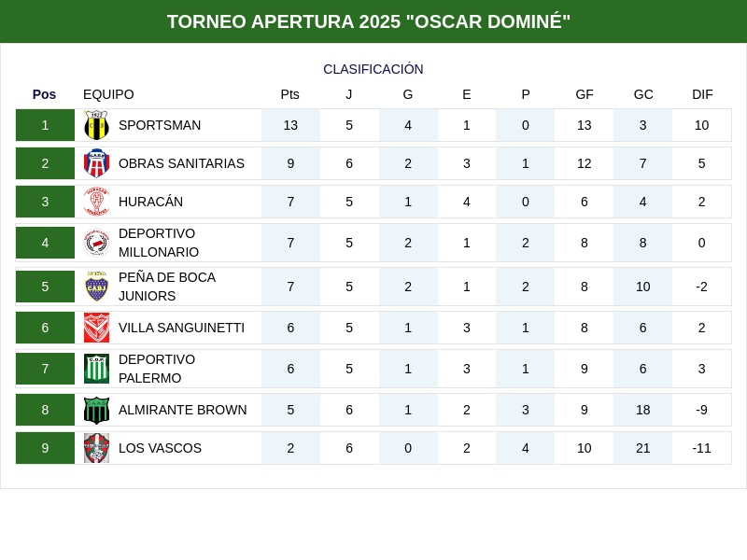Viewport: 747px width, 560px height.
Task: Click the Deportivo Palermo crest
Action: click(x=96, y=369)
